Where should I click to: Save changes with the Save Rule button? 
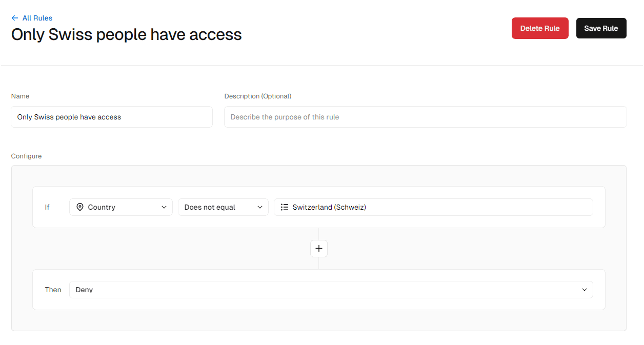click(601, 28)
